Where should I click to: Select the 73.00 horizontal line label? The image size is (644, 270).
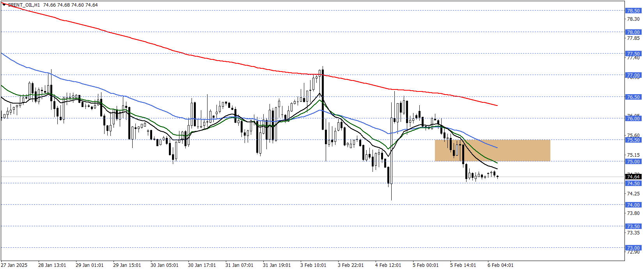click(x=633, y=248)
